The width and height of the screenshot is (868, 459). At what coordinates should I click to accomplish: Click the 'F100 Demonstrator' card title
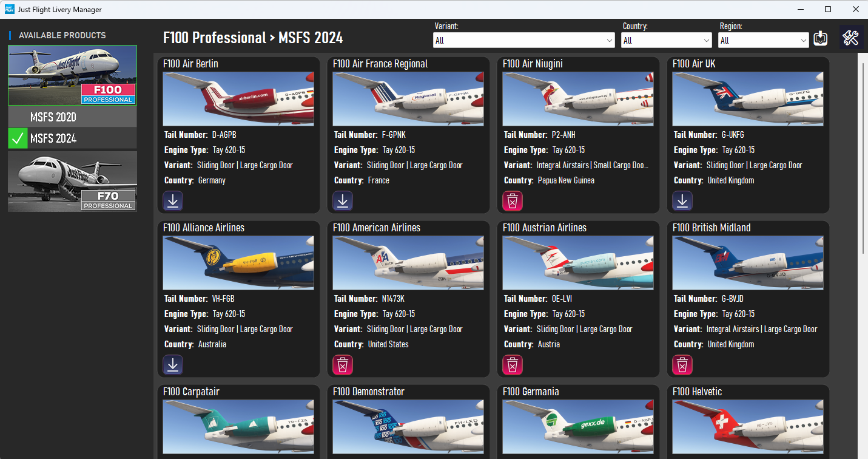[x=369, y=392]
